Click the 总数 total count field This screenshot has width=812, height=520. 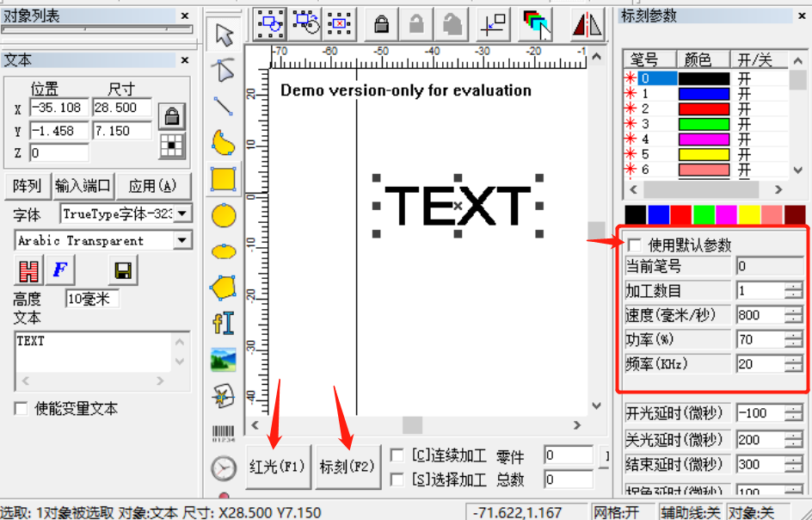point(568,480)
